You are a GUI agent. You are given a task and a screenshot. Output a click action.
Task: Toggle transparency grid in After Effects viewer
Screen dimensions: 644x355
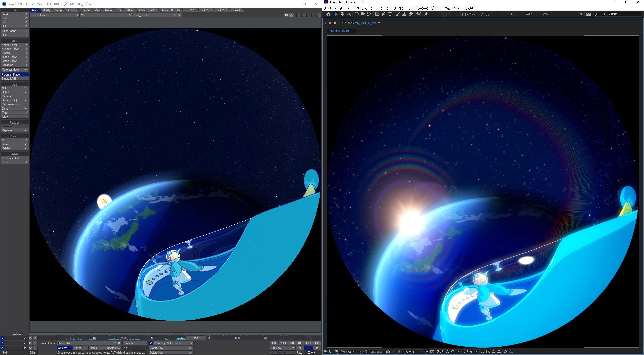point(432,352)
